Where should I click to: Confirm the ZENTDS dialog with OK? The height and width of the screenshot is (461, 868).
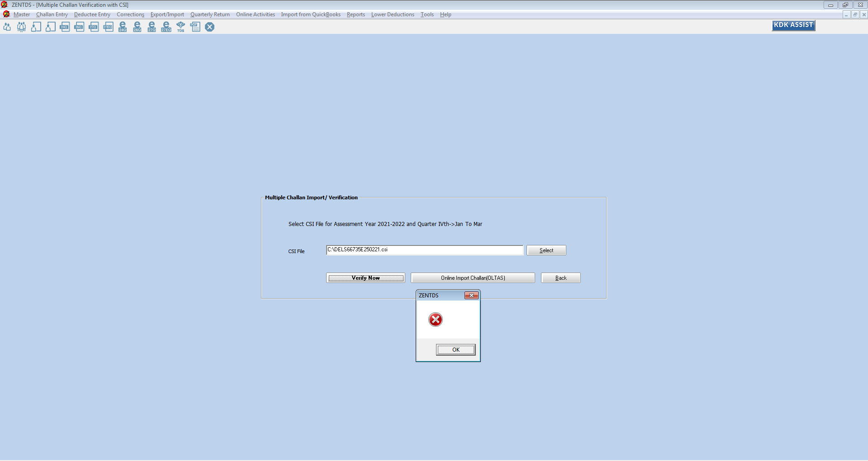pyautogui.click(x=456, y=350)
